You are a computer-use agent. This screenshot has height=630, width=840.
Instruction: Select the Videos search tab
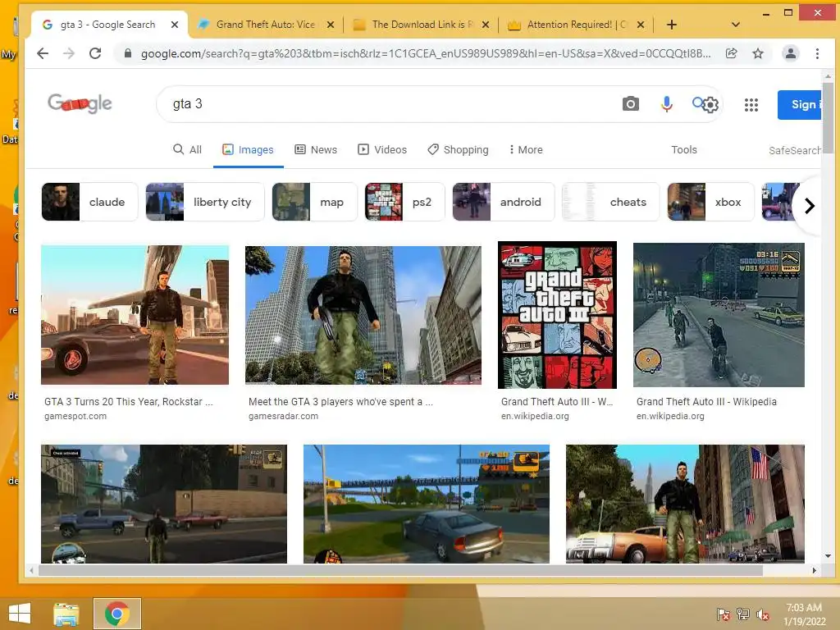tap(382, 149)
